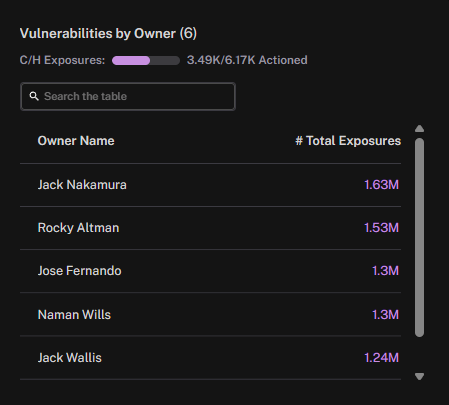
Task: Sort by Owner Name column header
Action: tap(76, 141)
